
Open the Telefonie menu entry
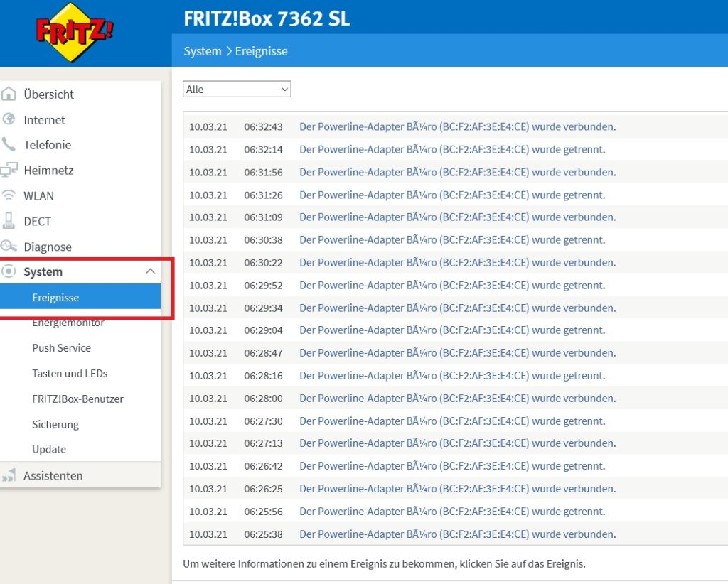click(x=48, y=145)
